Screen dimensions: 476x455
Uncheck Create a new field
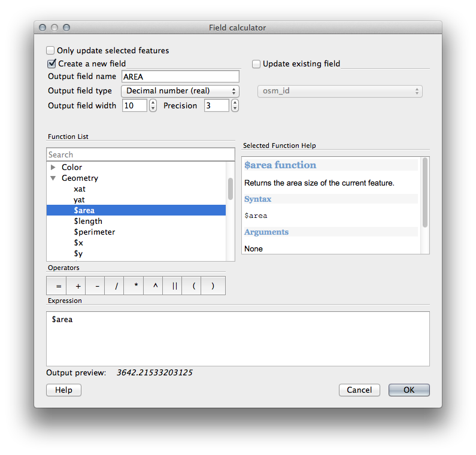coord(51,63)
